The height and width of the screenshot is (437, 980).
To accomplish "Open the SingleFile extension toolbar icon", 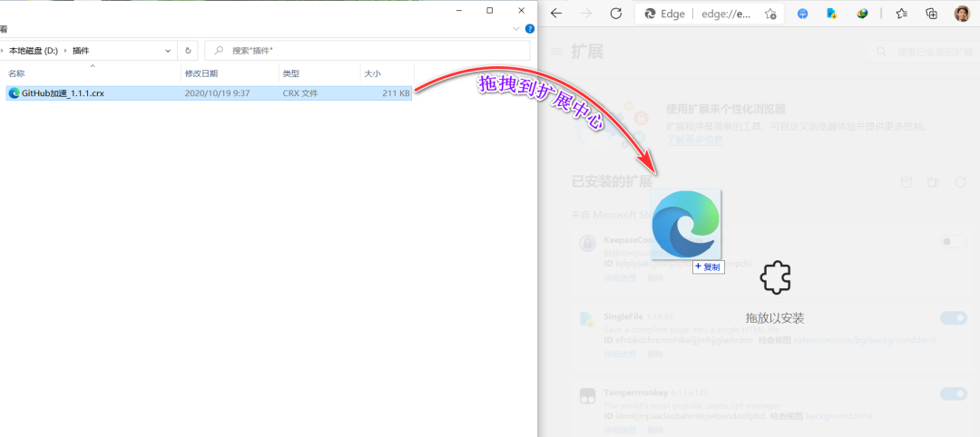I will coord(832,14).
